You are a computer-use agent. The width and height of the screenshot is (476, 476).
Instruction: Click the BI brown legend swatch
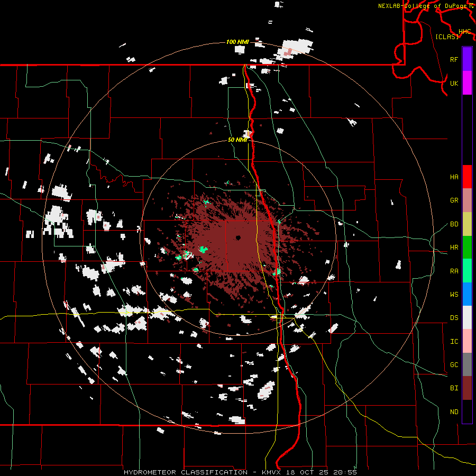(467, 388)
